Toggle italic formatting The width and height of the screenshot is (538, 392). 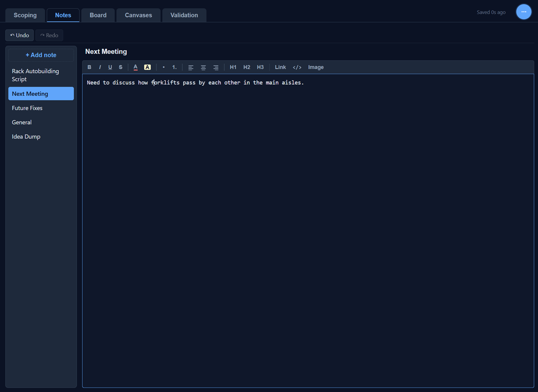click(x=100, y=67)
